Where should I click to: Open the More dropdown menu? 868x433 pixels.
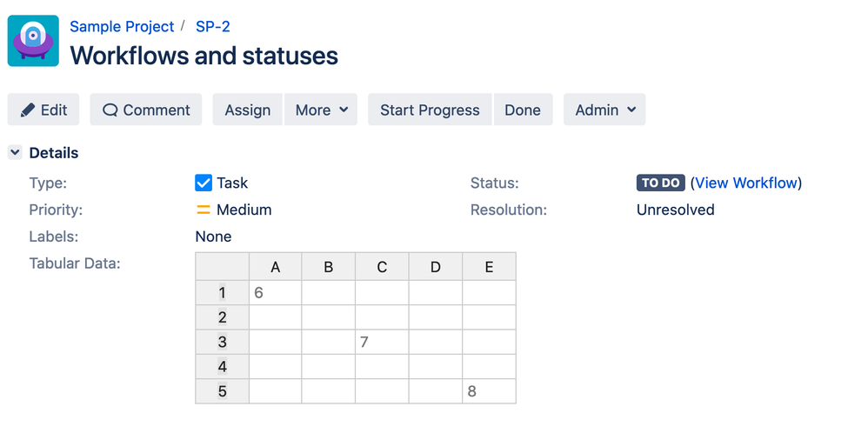[x=321, y=110]
